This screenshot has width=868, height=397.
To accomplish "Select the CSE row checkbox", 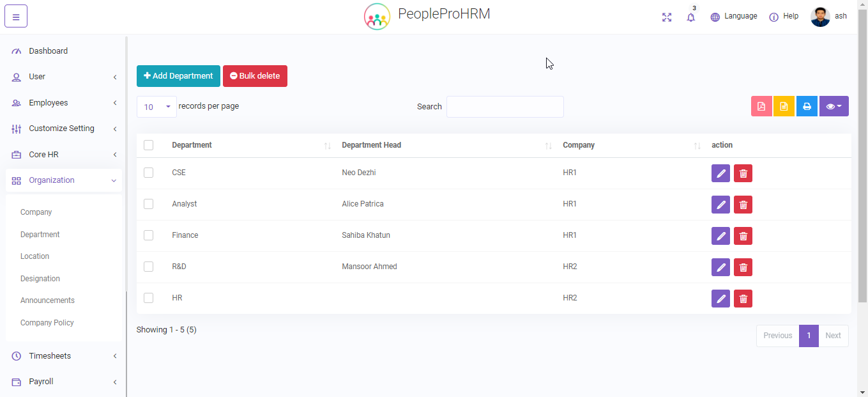I will click(x=149, y=173).
